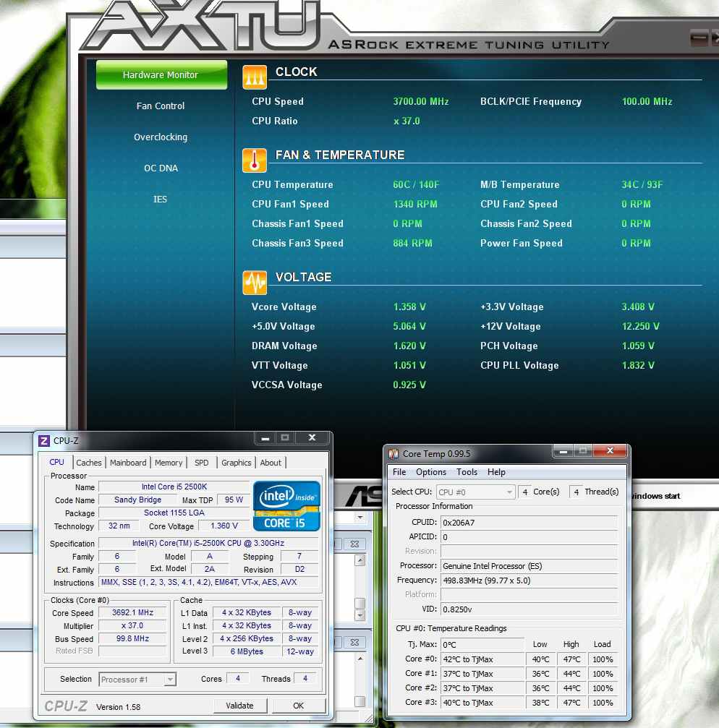Open the Graphics tab in CPU-Z
Screen dimensions: 719x728
[x=236, y=463]
